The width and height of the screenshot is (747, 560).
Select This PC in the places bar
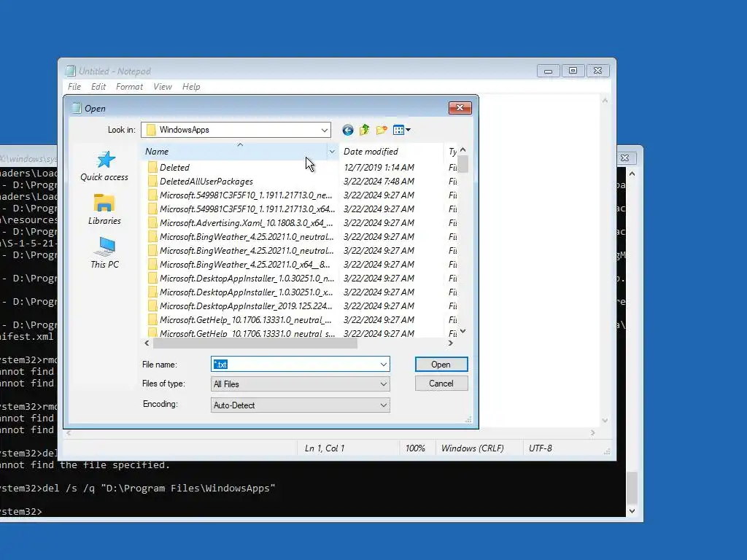tap(104, 253)
